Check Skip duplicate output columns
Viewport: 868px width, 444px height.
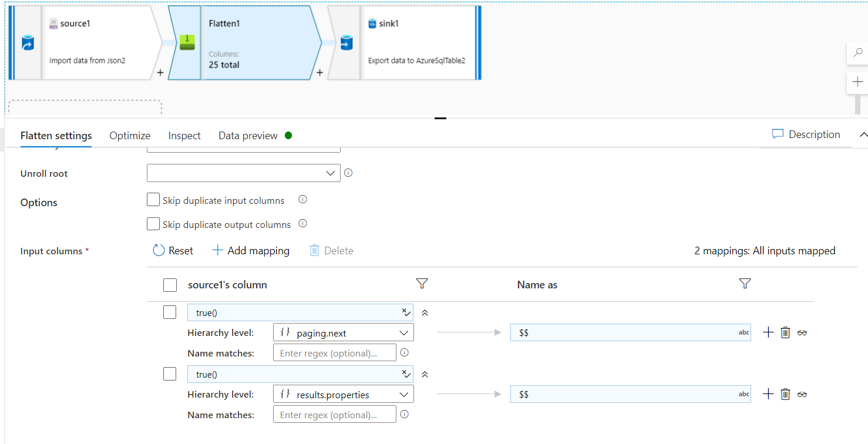tap(153, 224)
